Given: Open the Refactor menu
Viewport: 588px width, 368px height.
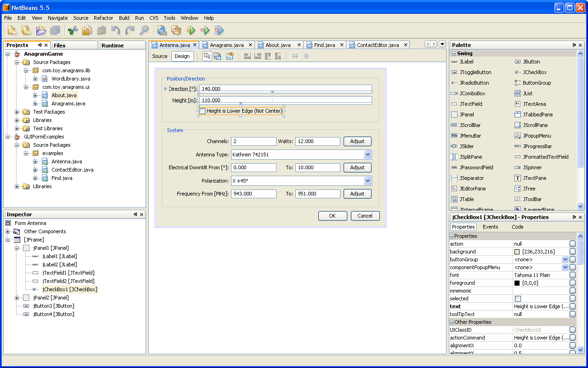Looking at the screenshot, I should [x=103, y=18].
